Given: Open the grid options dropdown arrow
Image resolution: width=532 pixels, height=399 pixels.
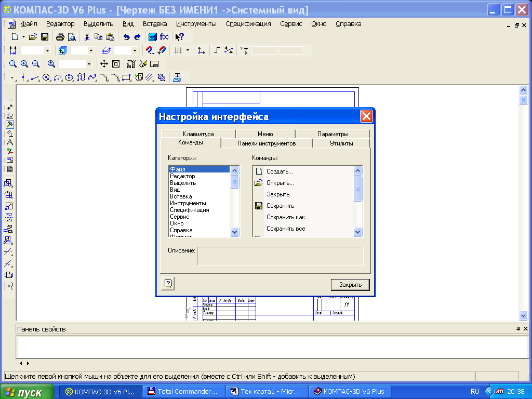Looking at the screenshot, I should [188, 50].
